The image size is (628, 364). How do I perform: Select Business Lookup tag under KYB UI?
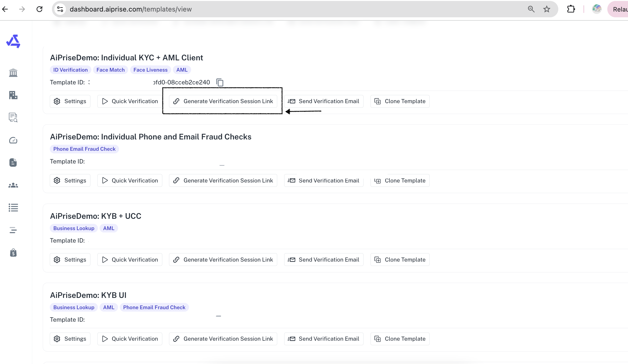pos(74,308)
